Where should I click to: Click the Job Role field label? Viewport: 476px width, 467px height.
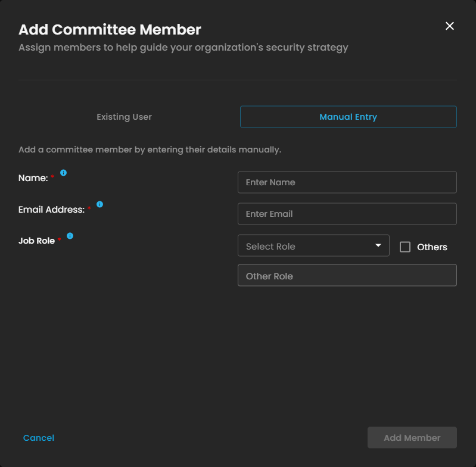pos(36,241)
